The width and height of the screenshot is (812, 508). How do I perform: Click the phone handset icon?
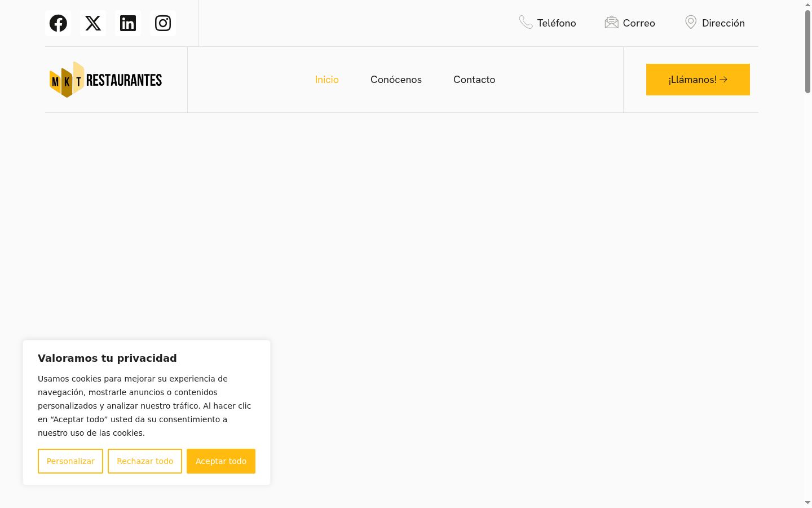(x=526, y=22)
